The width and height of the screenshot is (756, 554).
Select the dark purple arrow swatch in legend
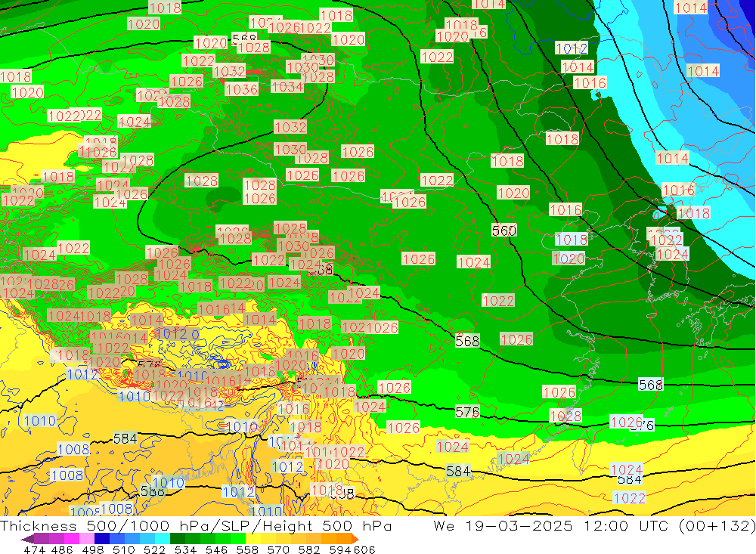(27, 539)
